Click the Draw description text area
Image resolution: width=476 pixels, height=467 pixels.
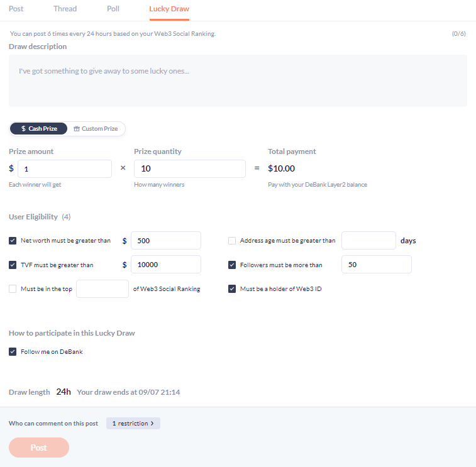pos(238,80)
